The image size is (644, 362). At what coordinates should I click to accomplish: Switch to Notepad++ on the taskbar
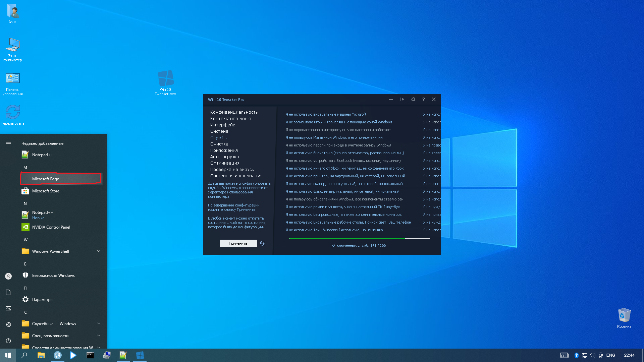(123, 355)
